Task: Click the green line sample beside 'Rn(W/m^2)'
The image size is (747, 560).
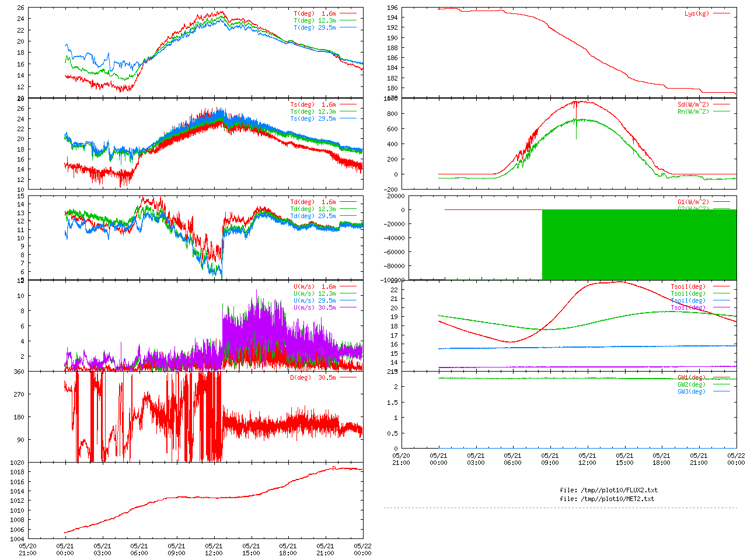Action: (721, 111)
